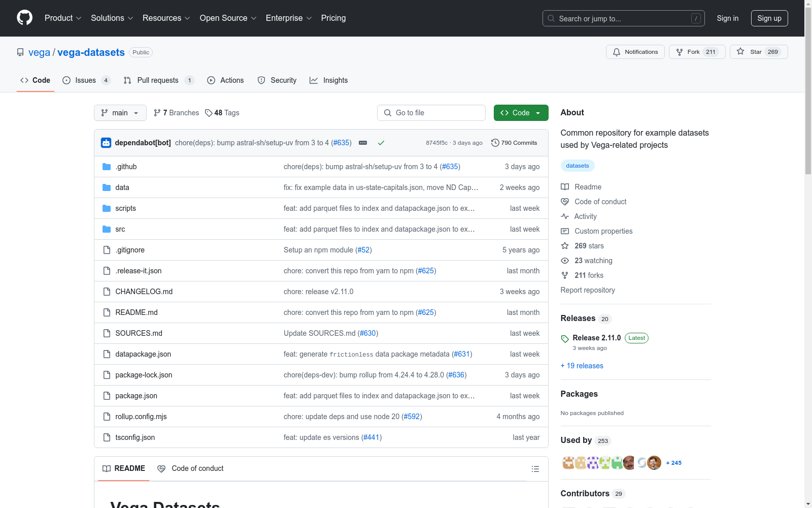This screenshot has width=812, height=508.
Task: Switch to the Issues tab
Action: [86, 80]
